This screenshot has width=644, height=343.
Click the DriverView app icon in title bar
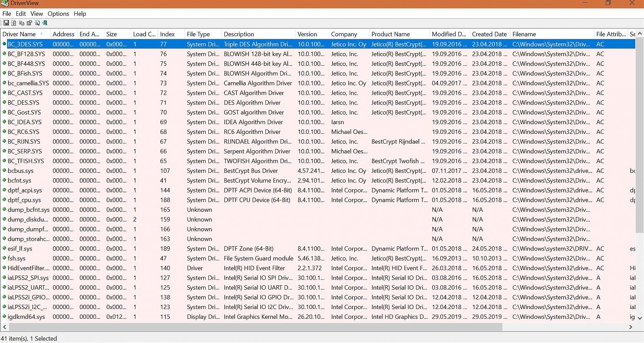coord(5,3)
